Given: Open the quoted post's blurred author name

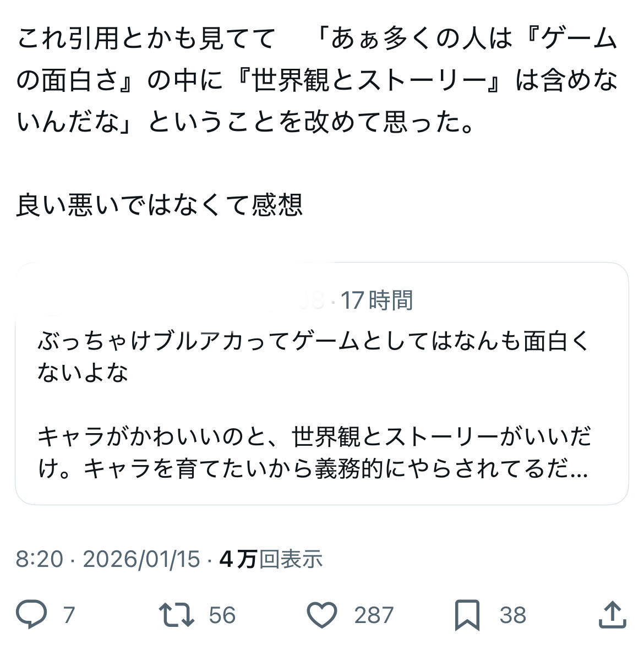Looking at the screenshot, I should pyautogui.click(x=182, y=301).
